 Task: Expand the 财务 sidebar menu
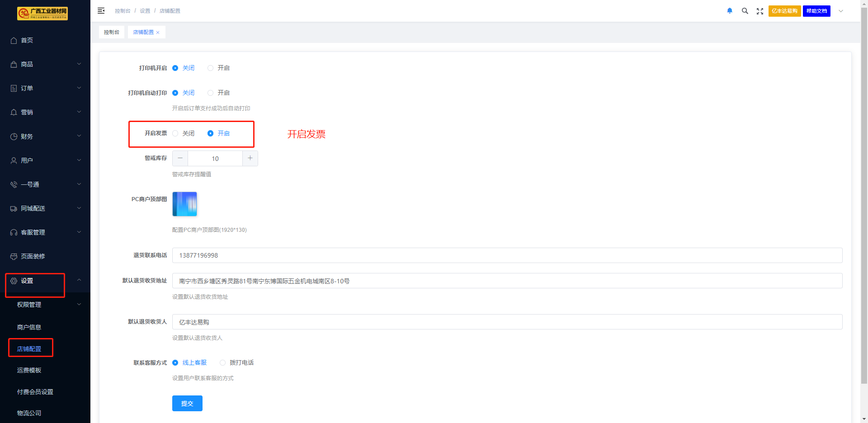[45, 136]
